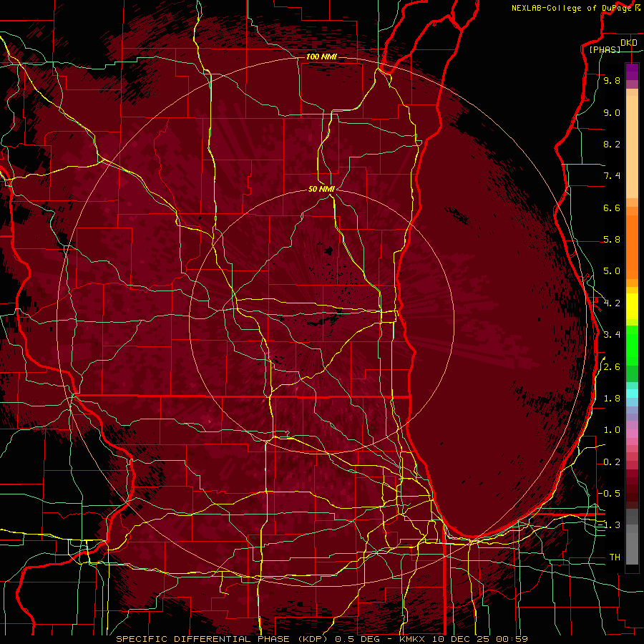The width and height of the screenshot is (644, 644).
Task: Click the "DKD" legend header
Action: click(628, 43)
